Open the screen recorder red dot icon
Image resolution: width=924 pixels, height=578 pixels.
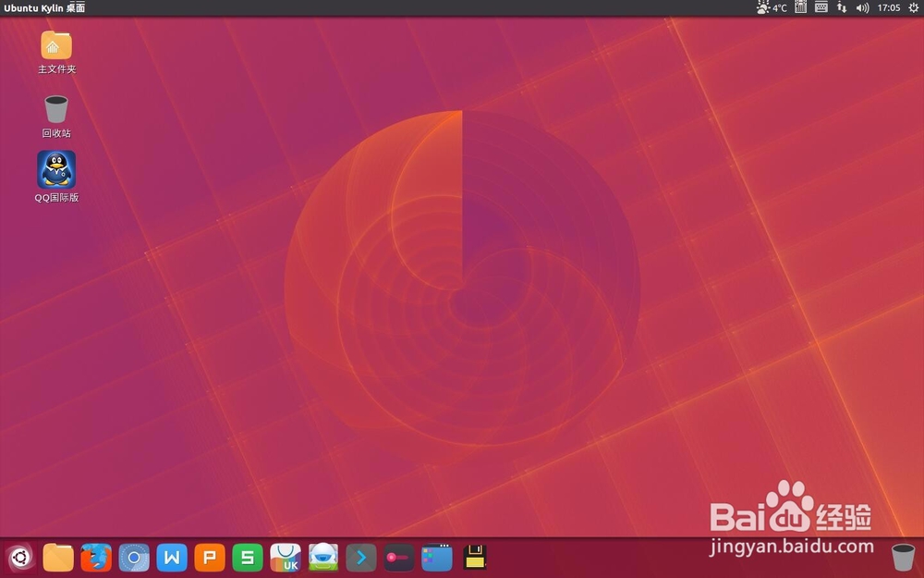pyautogui.click(x=397, y=558)
